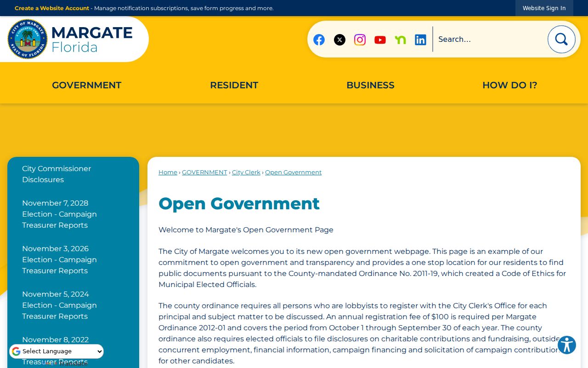Click the Margate Florida city logo
This screenshot has width=588, height=368.
(x=70, y=39)
